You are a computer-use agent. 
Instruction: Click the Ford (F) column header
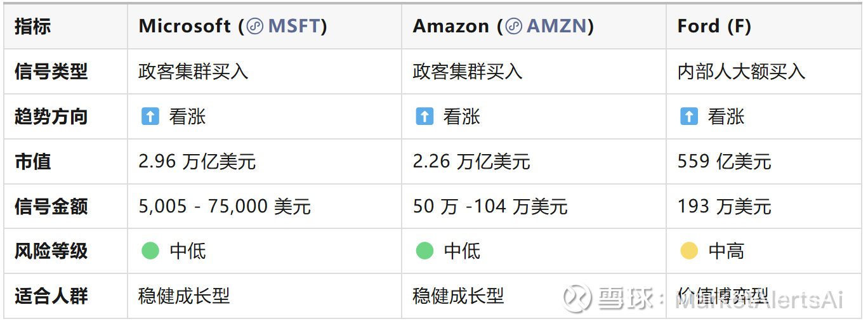click(714, 27)
